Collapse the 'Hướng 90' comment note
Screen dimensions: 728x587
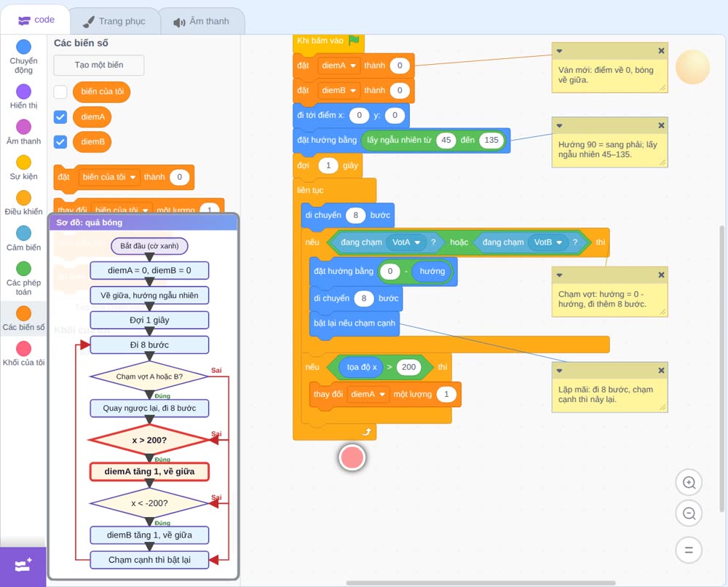point(559,126)
